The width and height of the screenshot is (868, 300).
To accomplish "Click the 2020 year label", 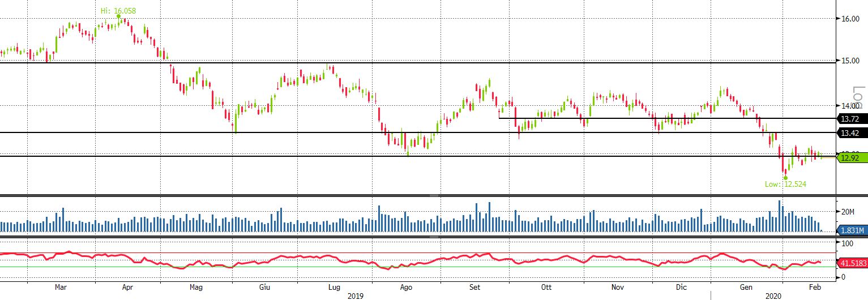I will pos(773,295).
